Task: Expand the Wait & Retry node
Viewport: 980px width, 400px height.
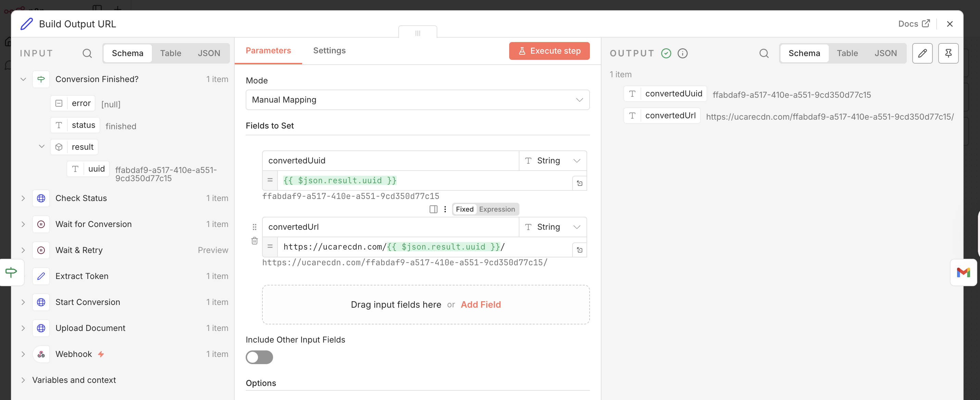Action: coord(23,250)
